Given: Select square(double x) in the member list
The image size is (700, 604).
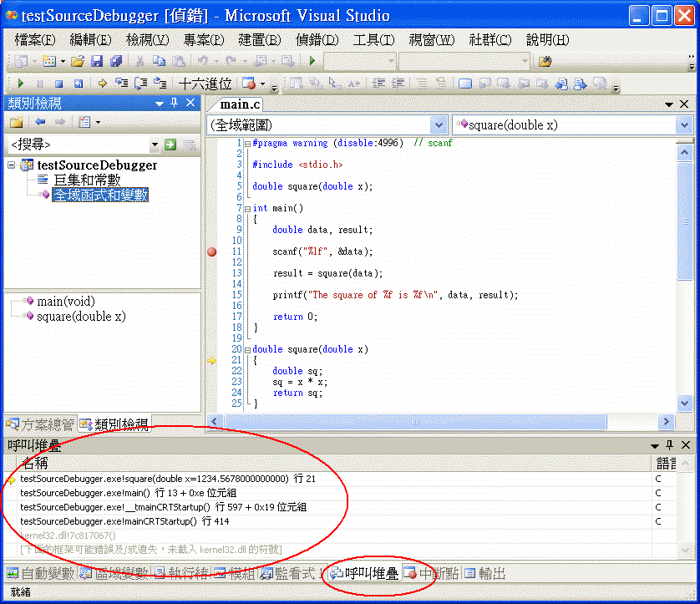Looking at the screenshot, I should 81,317.
